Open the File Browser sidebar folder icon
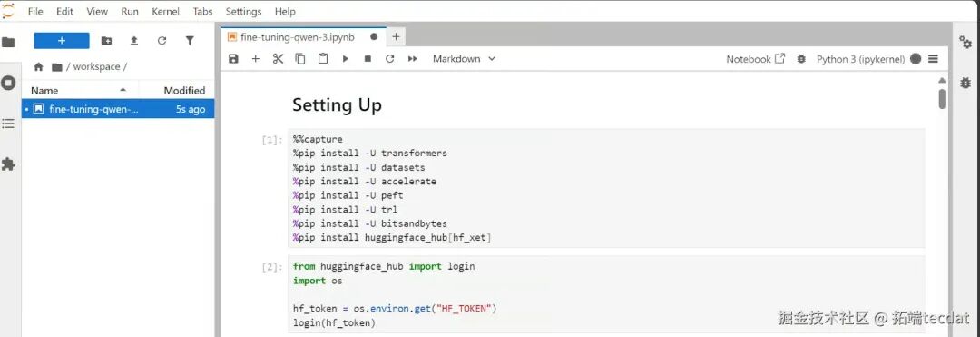This screenshot has width=980, height=337. click(7, 43)
